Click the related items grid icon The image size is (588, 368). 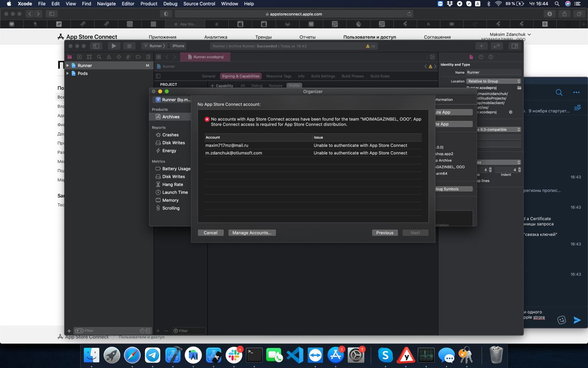[x=158, y=57]
